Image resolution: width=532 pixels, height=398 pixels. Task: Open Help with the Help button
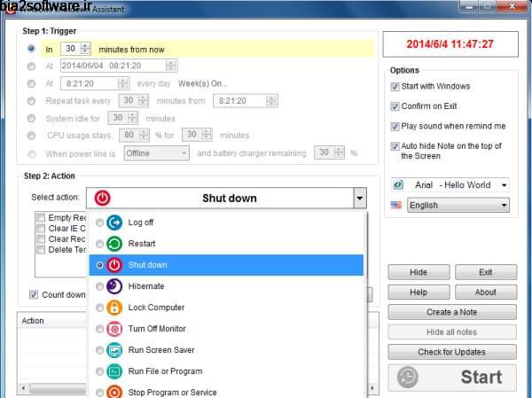[419, 293]
